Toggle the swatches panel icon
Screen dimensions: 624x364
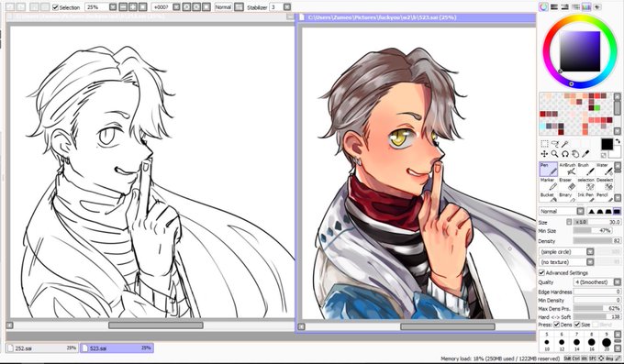tap(585, 6)
